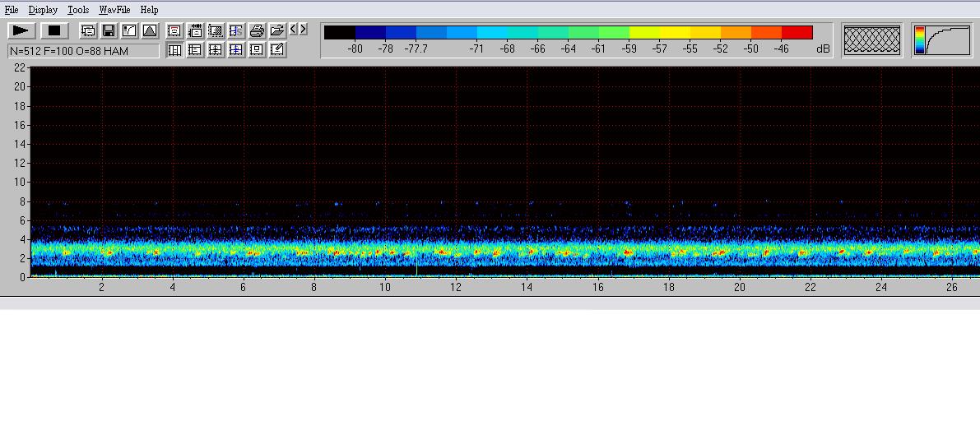Open the WavFile menu
The width and height of the screenshot is (980, 421).
[x=114, y=10]
